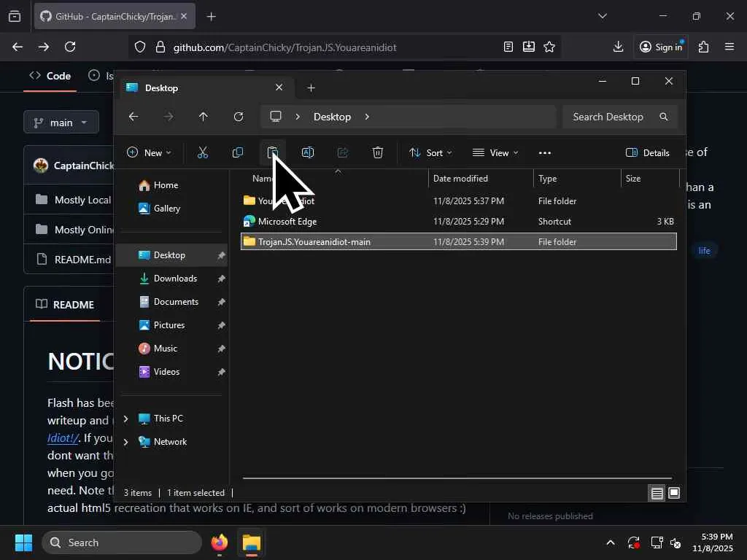Expand Network in navigation pane
The width and height of the screenshot is (747, 560).
tap(125, 442)
